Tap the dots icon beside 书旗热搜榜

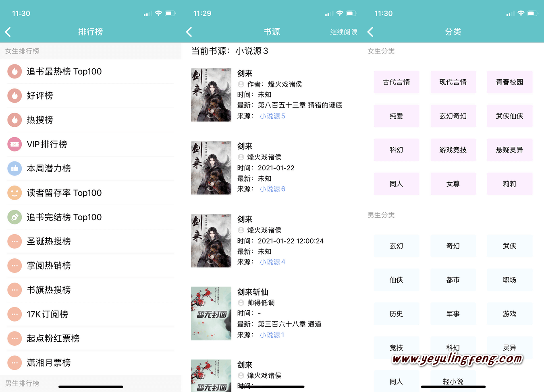coord(15,290)
